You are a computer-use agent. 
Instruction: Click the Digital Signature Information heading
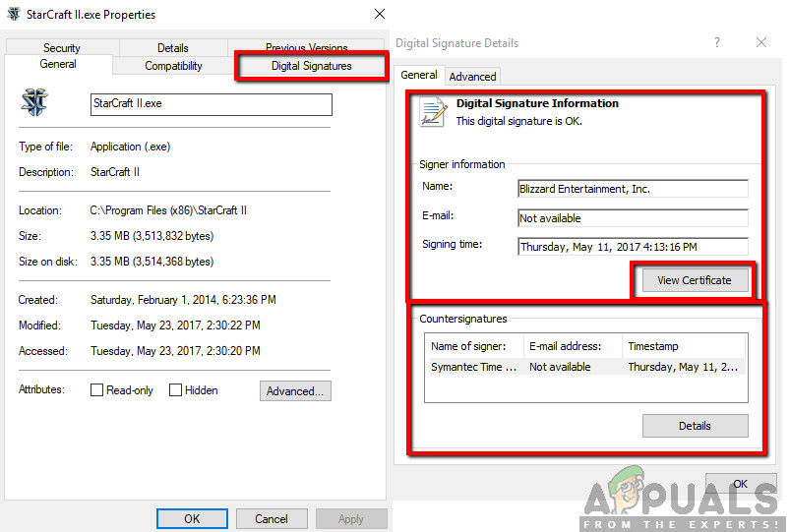pos(537,103)
